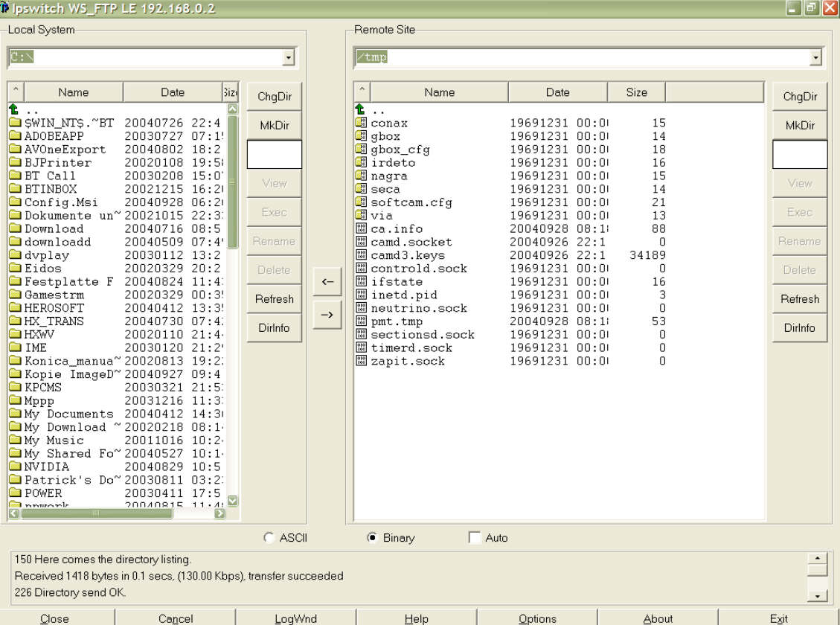Viewport: 840px width, 625px height.
Task: Click the conax folder icon in remote list
Action: (362, 124)
